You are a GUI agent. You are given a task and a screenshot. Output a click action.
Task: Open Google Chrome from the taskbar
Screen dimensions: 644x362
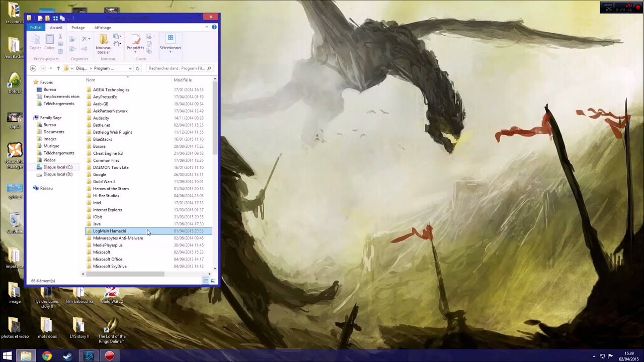click(47, 356)
